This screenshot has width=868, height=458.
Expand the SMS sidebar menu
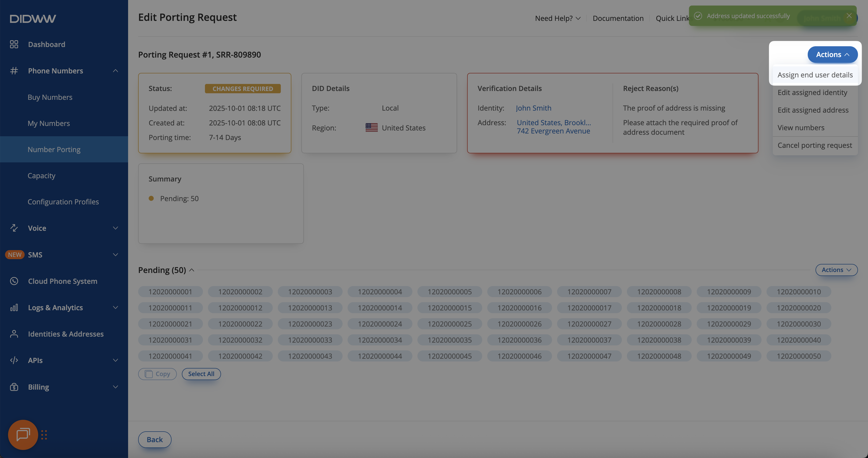[115, 255]
